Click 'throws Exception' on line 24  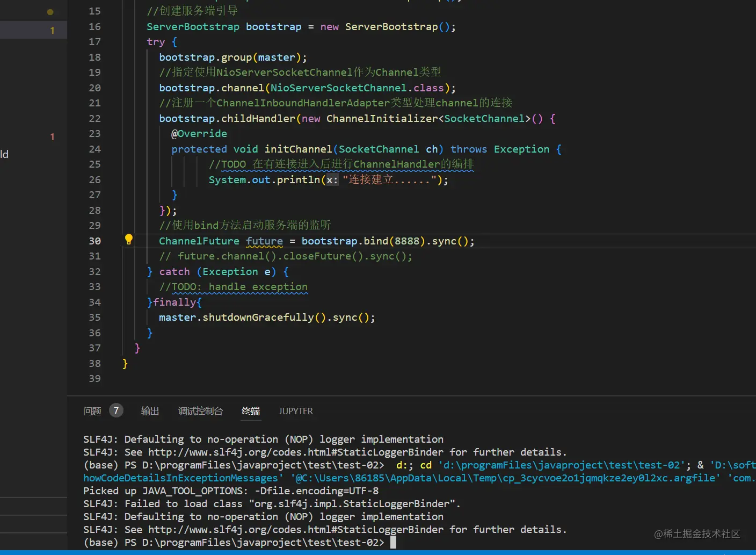coord(500,149)
